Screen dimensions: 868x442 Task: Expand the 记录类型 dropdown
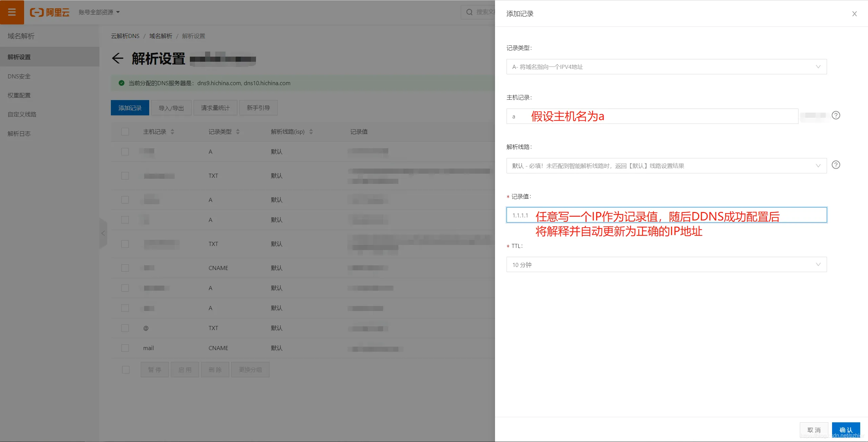[666, 67]
